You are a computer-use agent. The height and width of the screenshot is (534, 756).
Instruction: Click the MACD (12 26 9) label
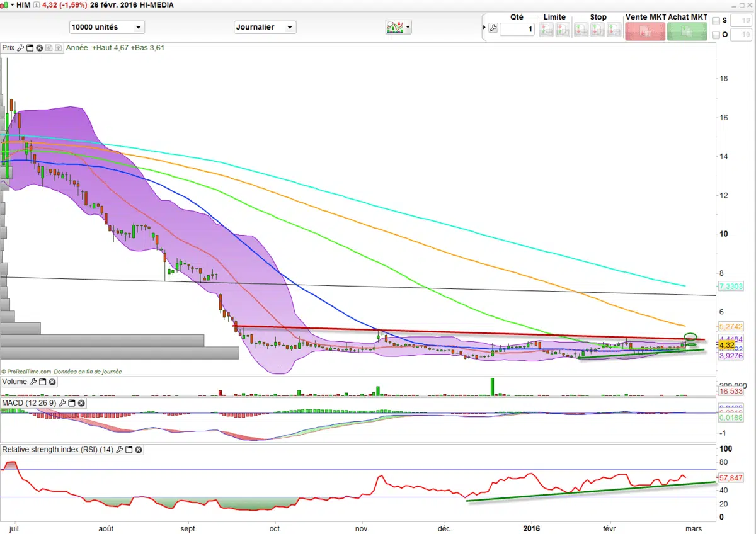[29, 402]
